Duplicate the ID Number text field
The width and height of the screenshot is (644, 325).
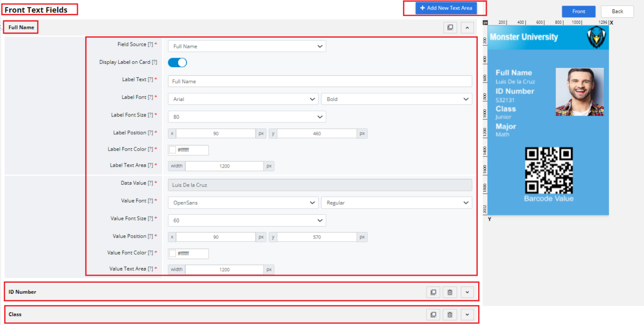click(433, 292)
